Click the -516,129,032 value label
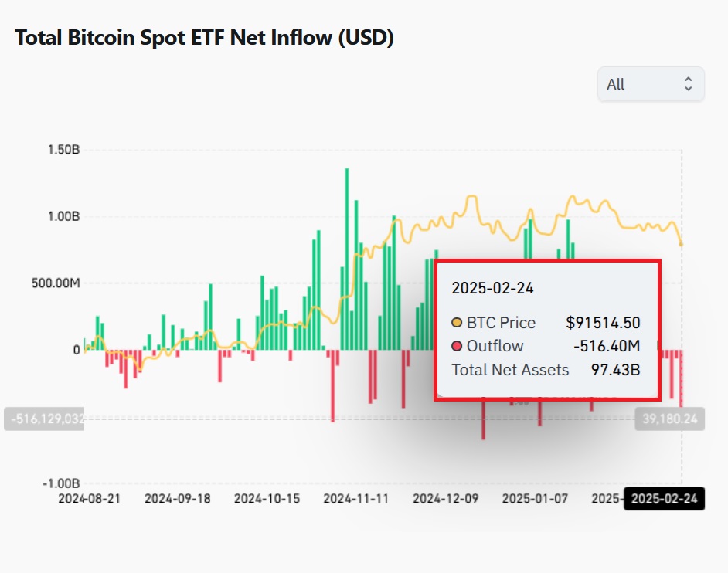 44,418
